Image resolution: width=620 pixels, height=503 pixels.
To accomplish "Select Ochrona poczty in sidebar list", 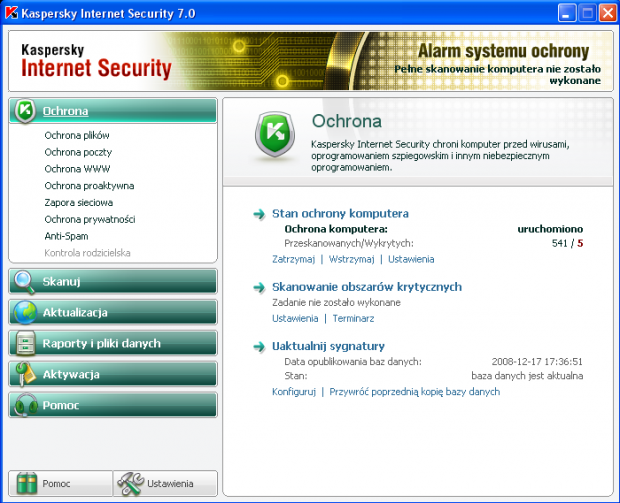I will point(78,152).
